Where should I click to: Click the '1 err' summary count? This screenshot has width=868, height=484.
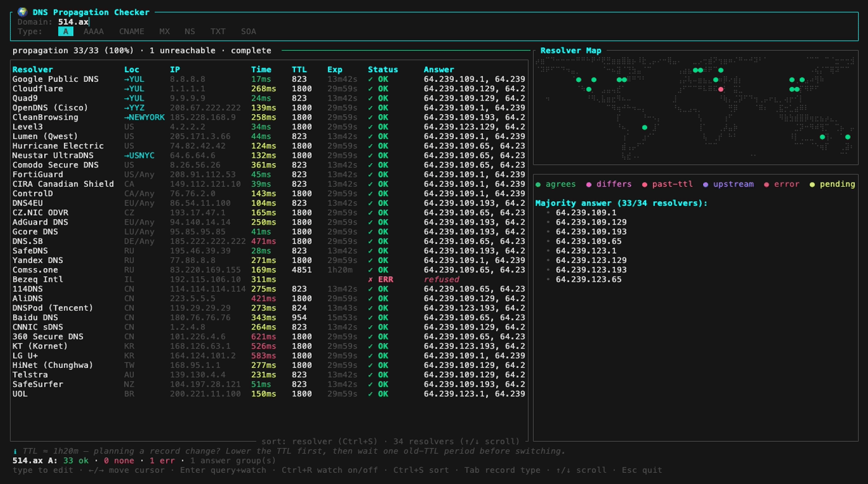pos(162,461)
